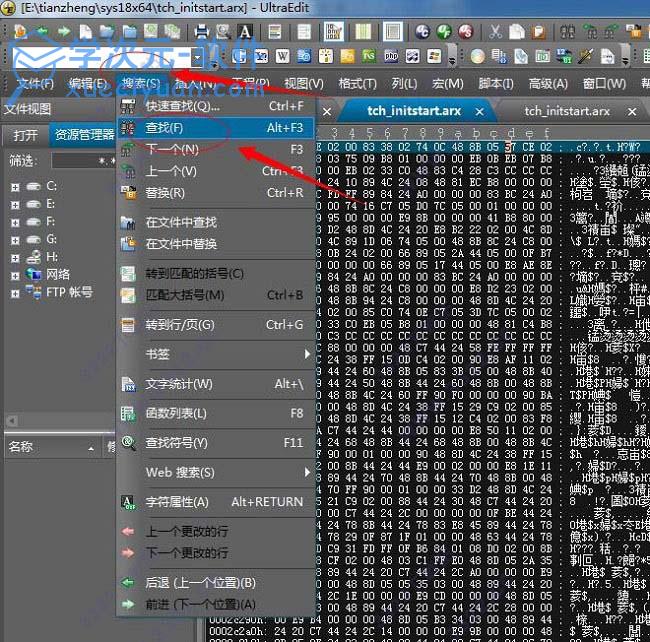Close the active tch_initstart.arx tab
The width and height of the screenshot is (650, 642).
tap(480, 112)
